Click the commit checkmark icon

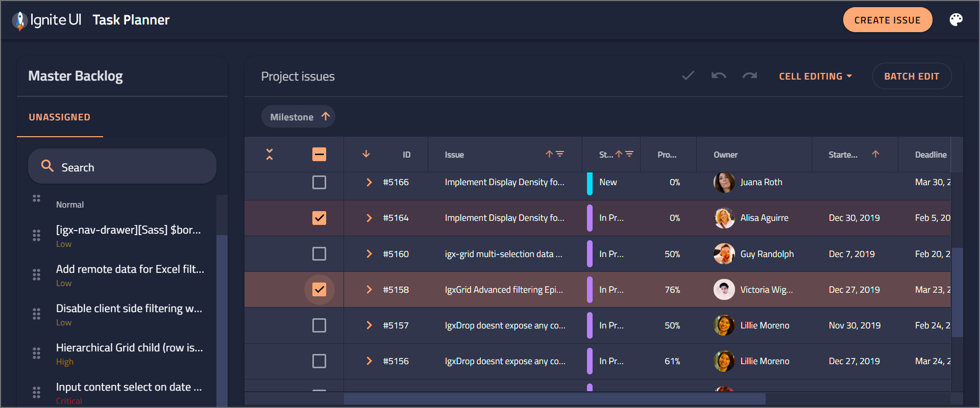point(688,76)
